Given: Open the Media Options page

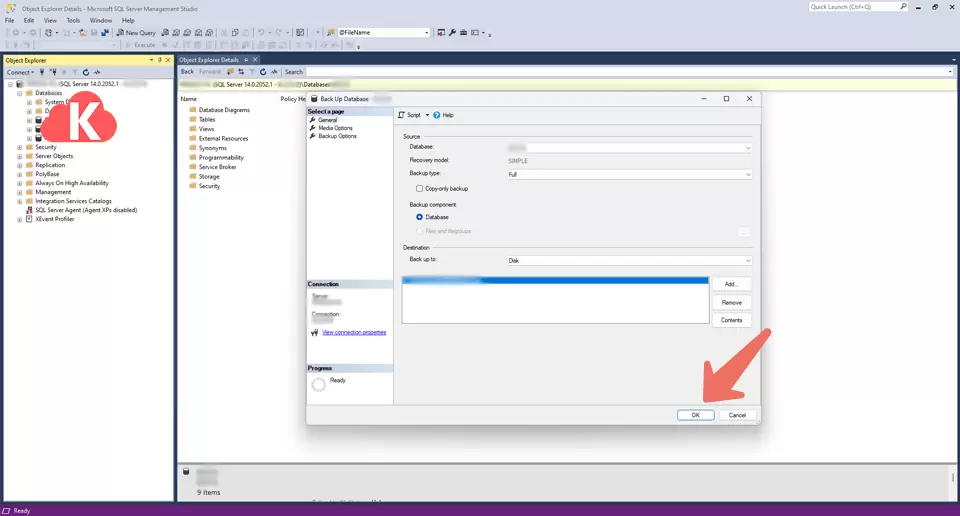Looking at the screenshot, I should [x=335, y=128].
